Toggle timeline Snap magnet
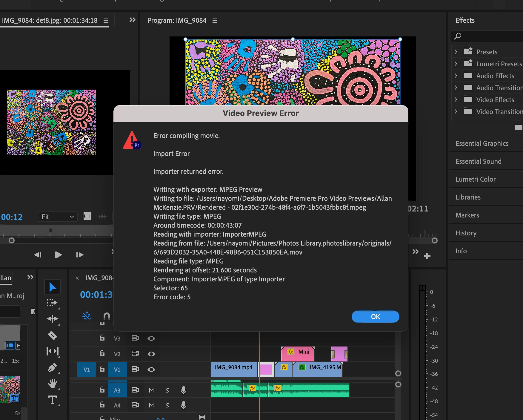 [x=107, y=316]
